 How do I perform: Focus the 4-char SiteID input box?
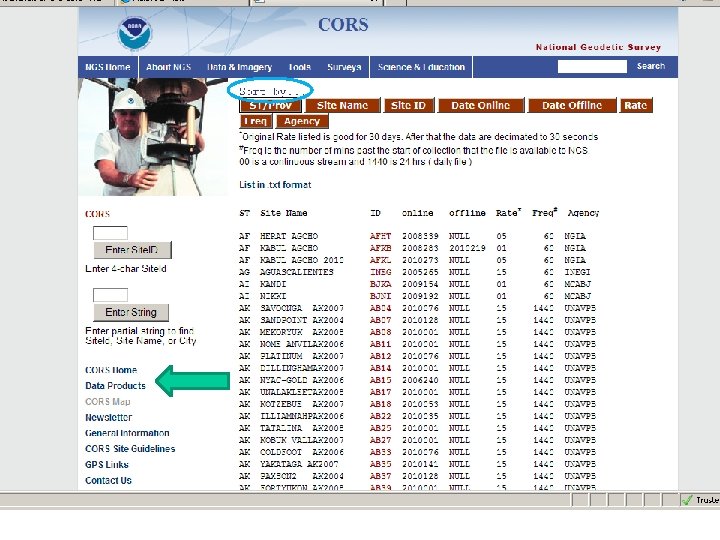tap(110, 233)
